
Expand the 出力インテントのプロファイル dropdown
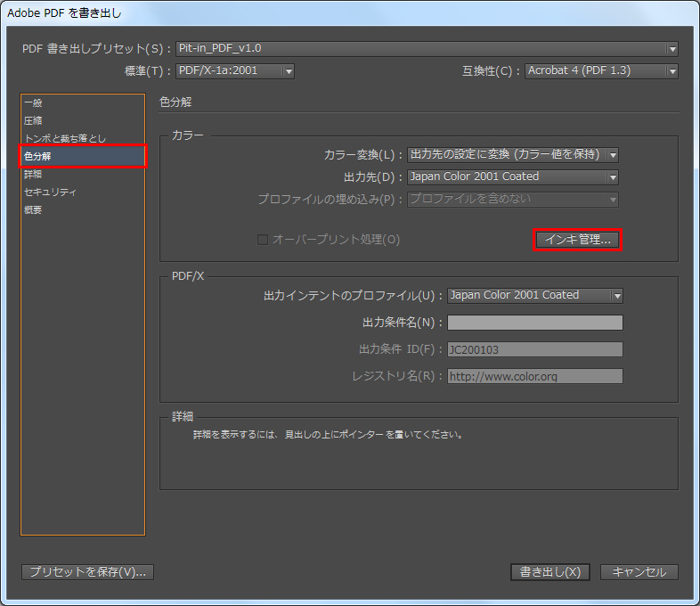533,296
